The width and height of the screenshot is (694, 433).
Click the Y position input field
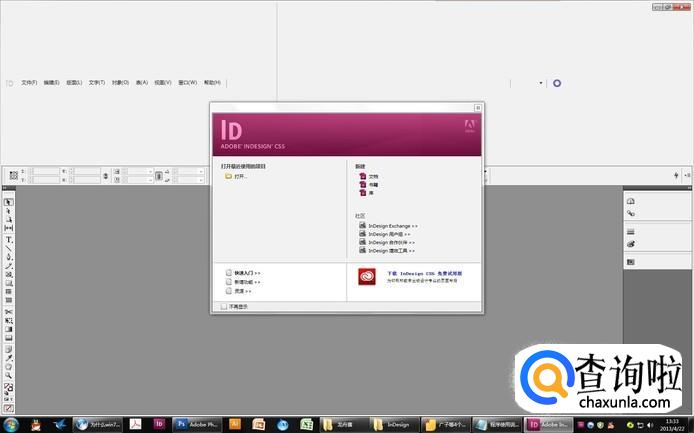coord(45,180)
